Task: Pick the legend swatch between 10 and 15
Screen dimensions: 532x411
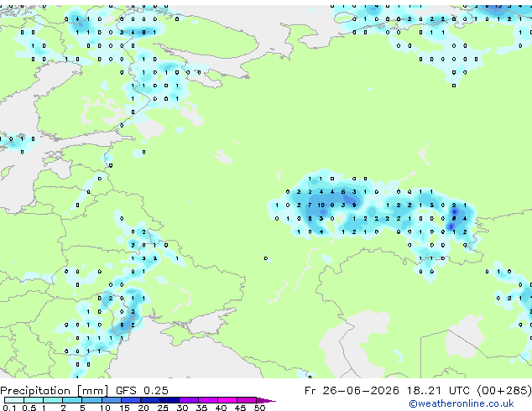Action: (x=111, y=400)
